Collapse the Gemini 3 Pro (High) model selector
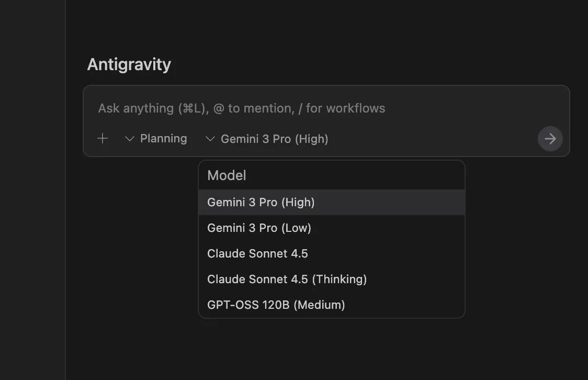 click(274, 139)
